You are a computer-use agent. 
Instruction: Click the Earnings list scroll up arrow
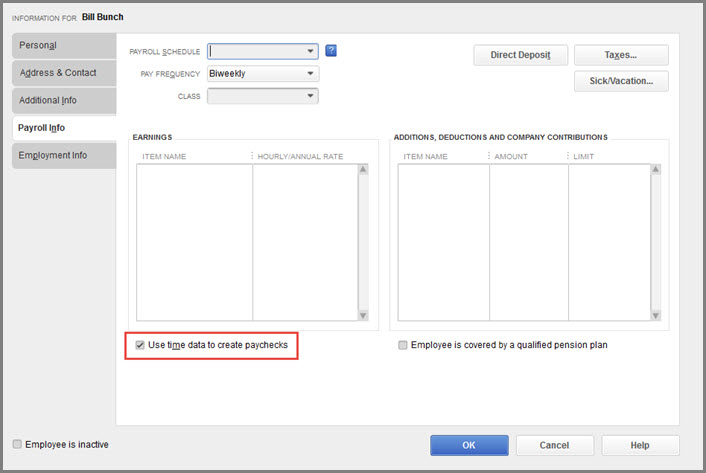[363, 170]
